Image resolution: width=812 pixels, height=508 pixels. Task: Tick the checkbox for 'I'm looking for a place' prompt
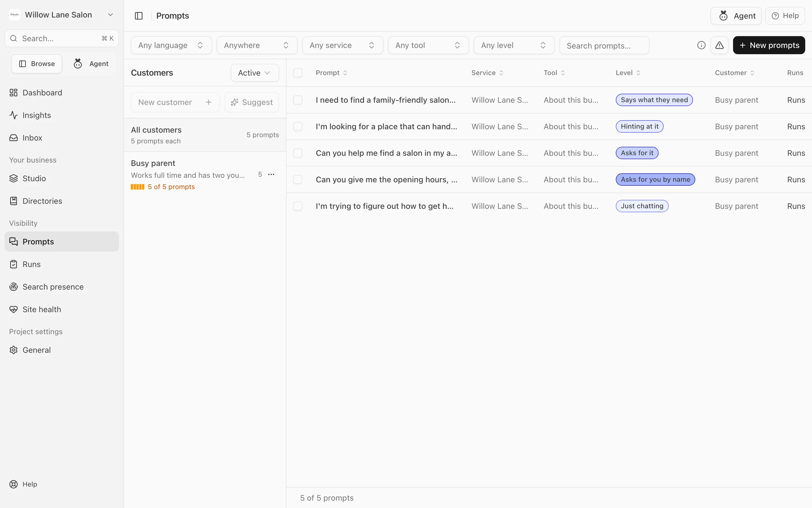pos(298,126)
